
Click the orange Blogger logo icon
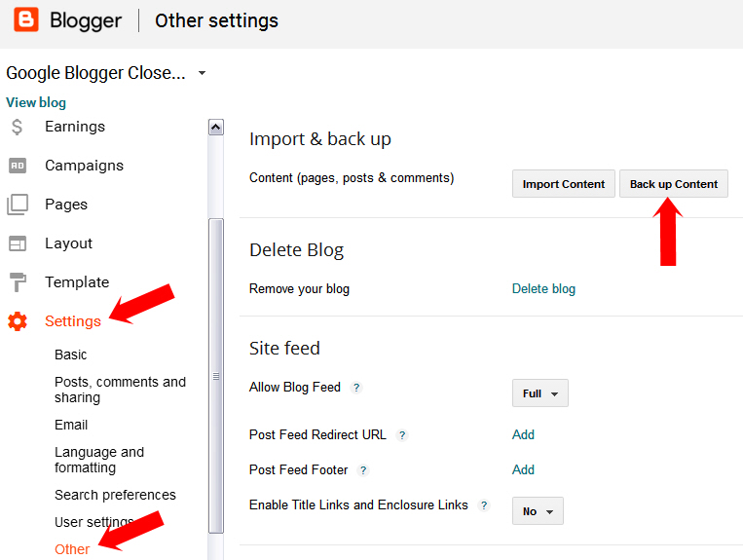25,19
